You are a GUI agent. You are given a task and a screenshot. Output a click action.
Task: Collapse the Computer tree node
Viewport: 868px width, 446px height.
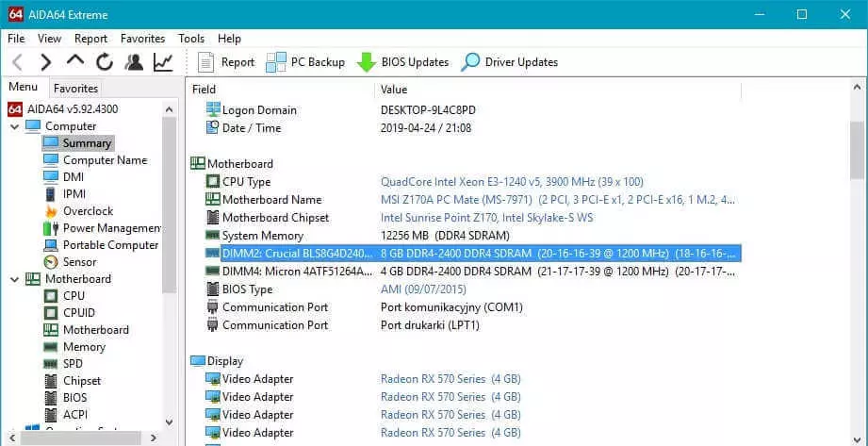pos(14,126)
